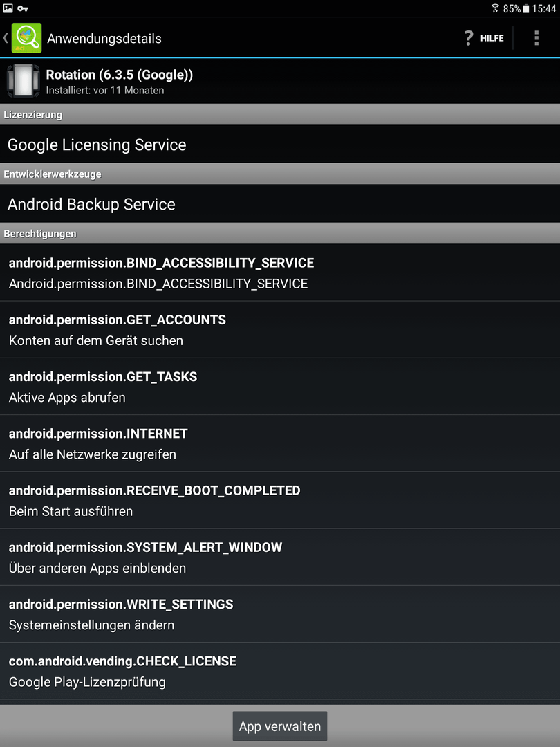560x747 pixels.
Task: Tap the VPN key status icon
Action: [22, 8]
